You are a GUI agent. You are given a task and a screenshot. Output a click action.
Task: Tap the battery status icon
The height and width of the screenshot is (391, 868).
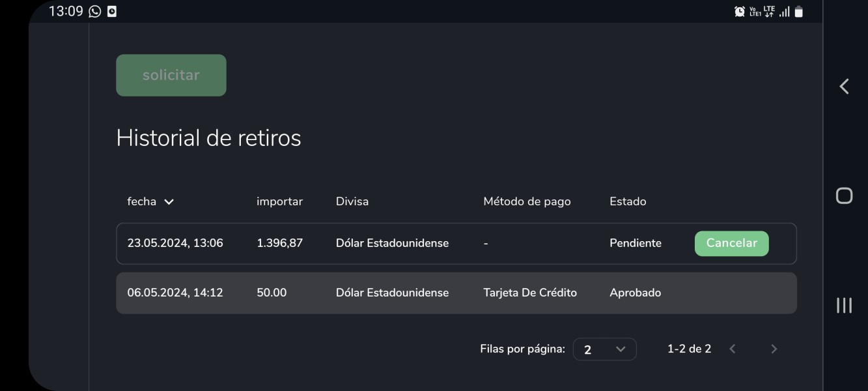pos(799,12)
